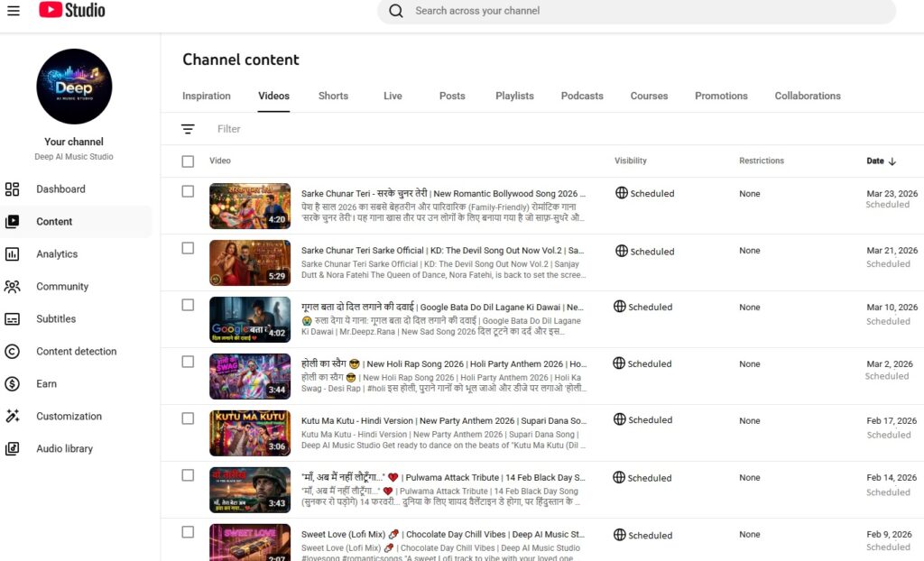Open the Analytics sidebar icon

13,254
